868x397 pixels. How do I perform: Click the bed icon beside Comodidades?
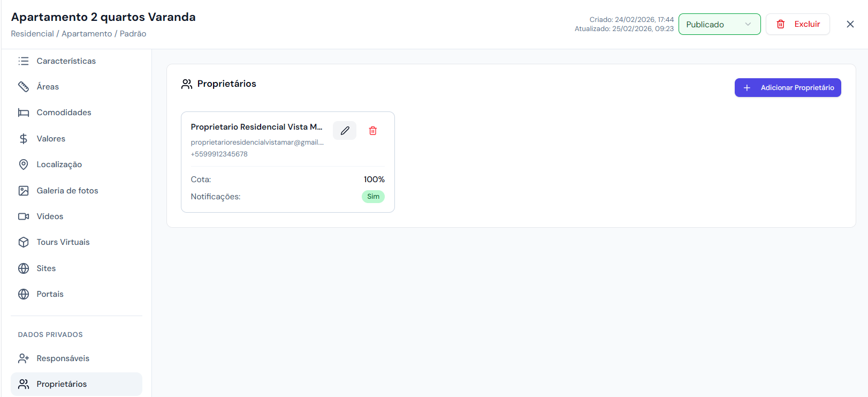point(24,113)
